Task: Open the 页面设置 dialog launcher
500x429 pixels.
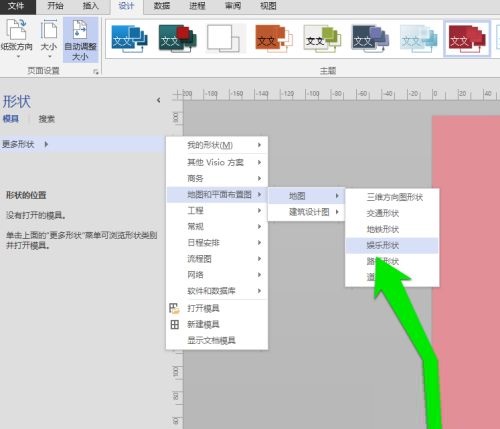Action: pyautogui.click(x=96, y=72)
